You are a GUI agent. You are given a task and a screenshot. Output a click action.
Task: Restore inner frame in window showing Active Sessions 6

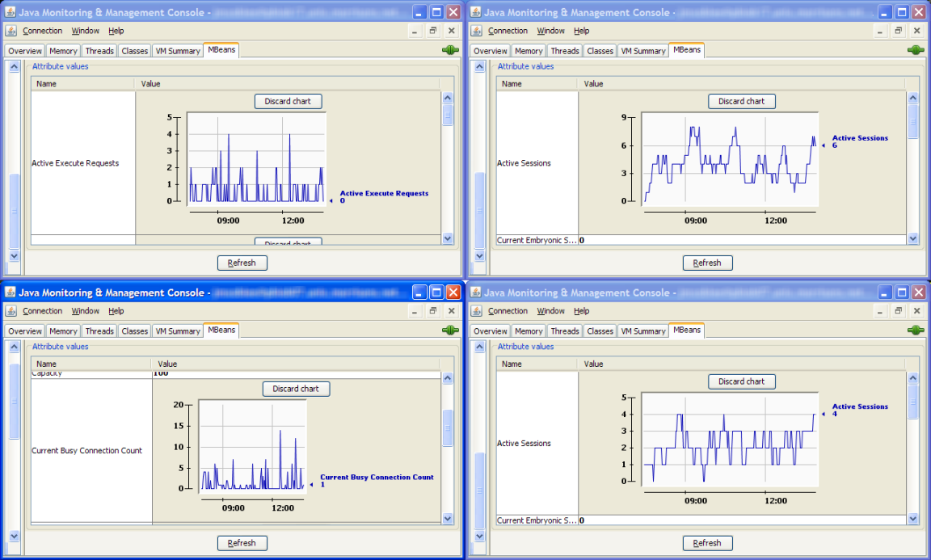coord(898,31)
